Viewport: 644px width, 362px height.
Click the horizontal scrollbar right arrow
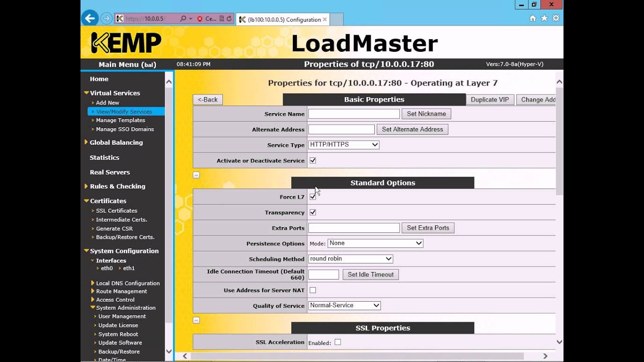[x=545, y=356]
